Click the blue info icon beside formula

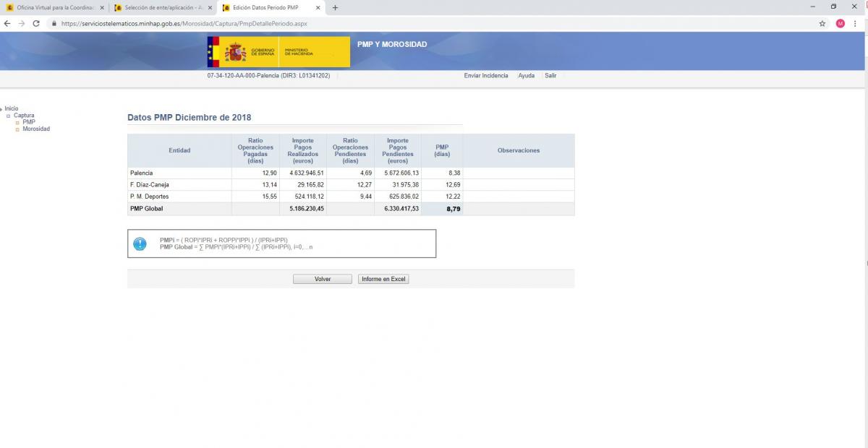pyautogui.click(x=140, y=244)
